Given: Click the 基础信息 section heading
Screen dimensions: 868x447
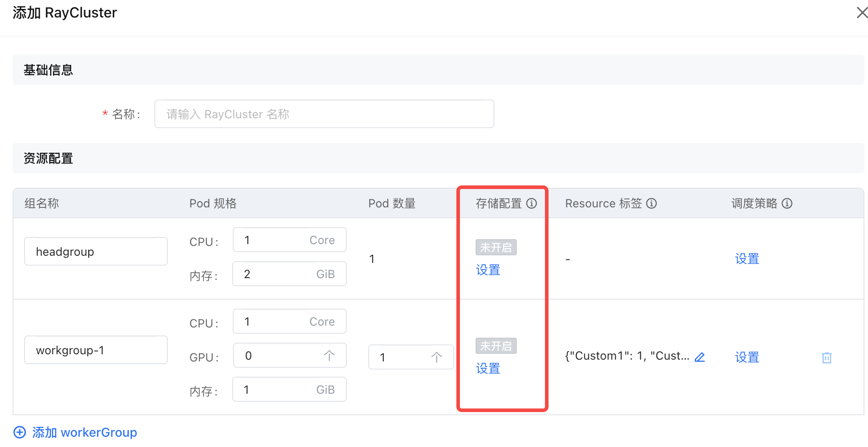Looking at the screenshot, I should pos(48,70).
